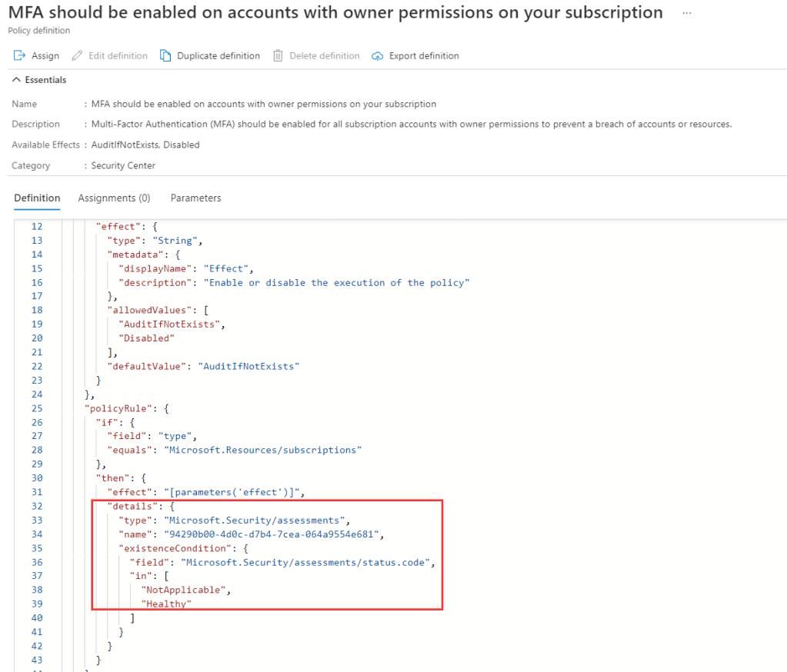The height and width of the screenshot is (672, 787).
Task: Open the Assignments (0) tab
Action: (x=114, y=198)
